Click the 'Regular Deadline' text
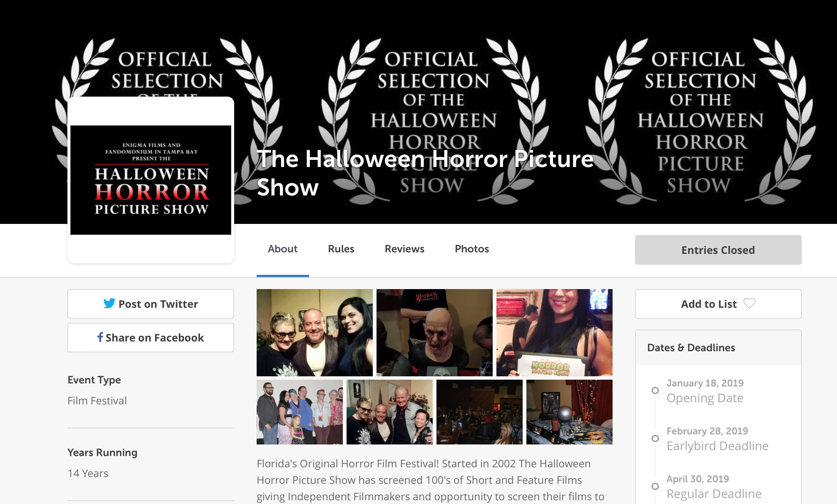Image resolution: width=837 pixels, height=504 pixels. tap(714, 494)
